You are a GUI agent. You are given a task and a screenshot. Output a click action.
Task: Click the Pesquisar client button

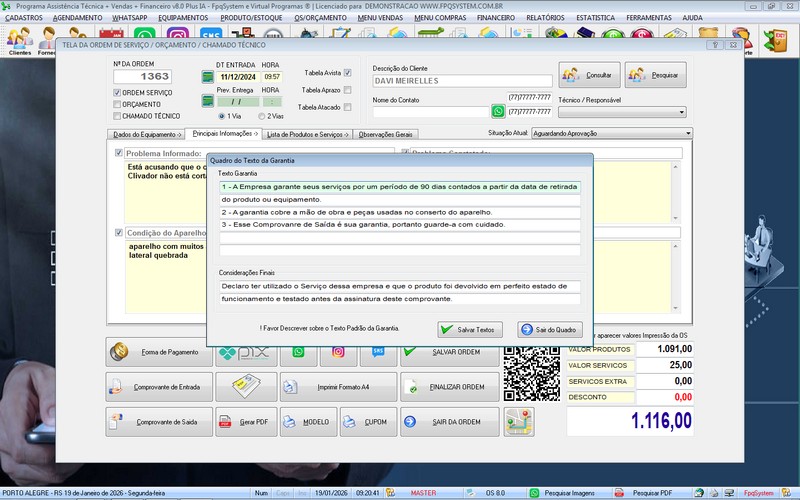tap(656, 75)
